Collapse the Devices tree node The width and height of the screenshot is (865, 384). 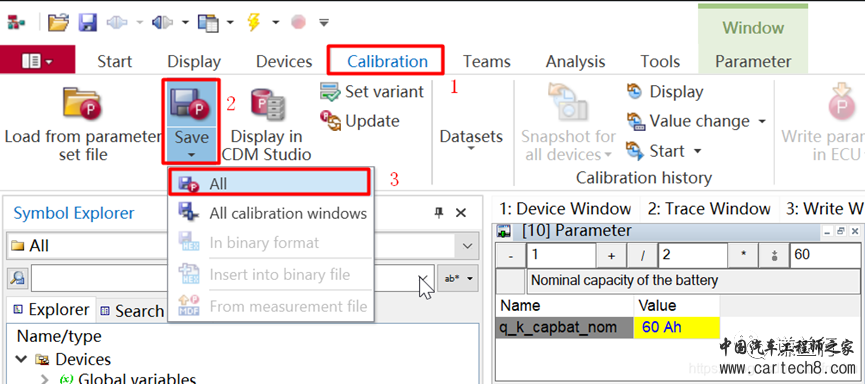[22, 359]
